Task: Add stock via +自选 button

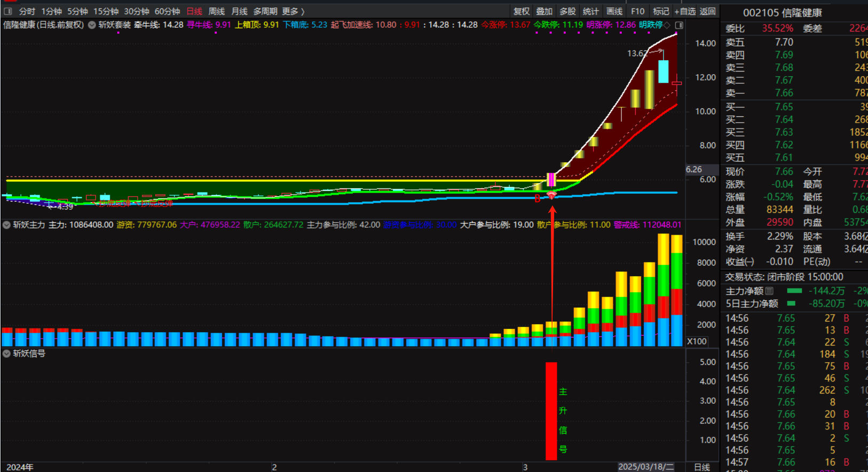Action: click(685, 11)
